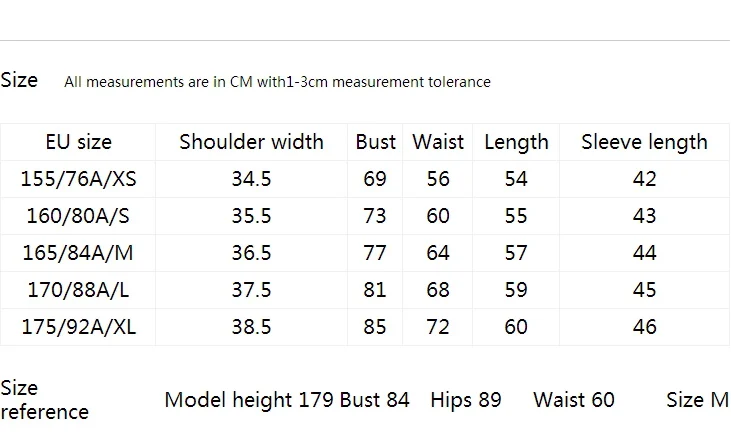
Task: Click the Shoulder width column header
Action: 251,142
